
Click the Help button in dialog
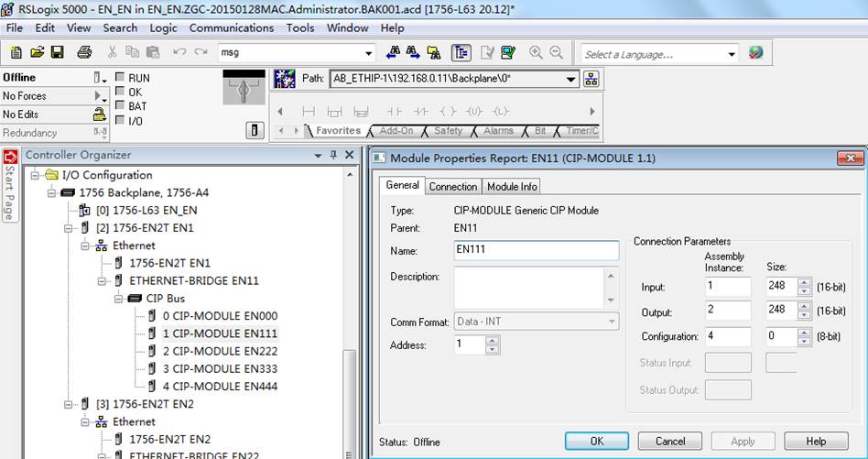pyautogui.click(x=816, y=442)
